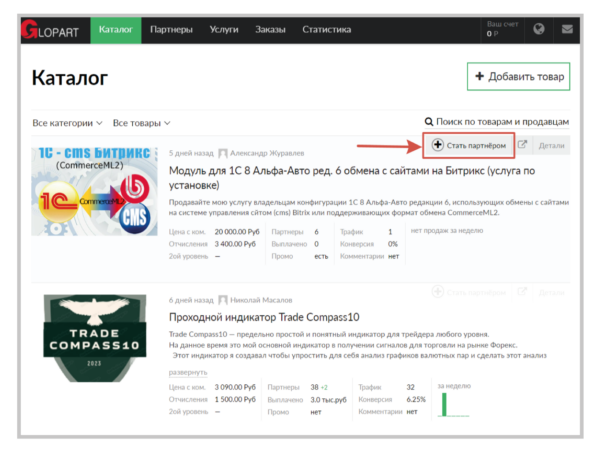Click the нет продаж за неделю text
Image resolution: width=600 pixels, height=454 pixels.
click(x=447, y=230)
